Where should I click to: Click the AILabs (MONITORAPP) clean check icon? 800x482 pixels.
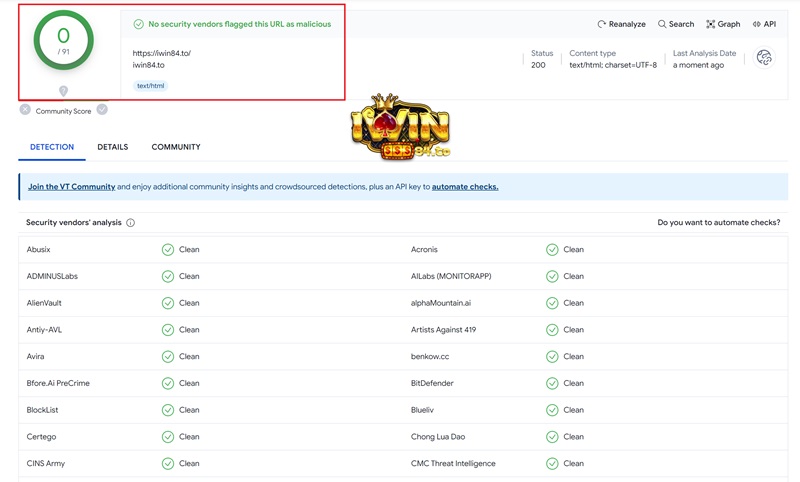pos(552,276)
